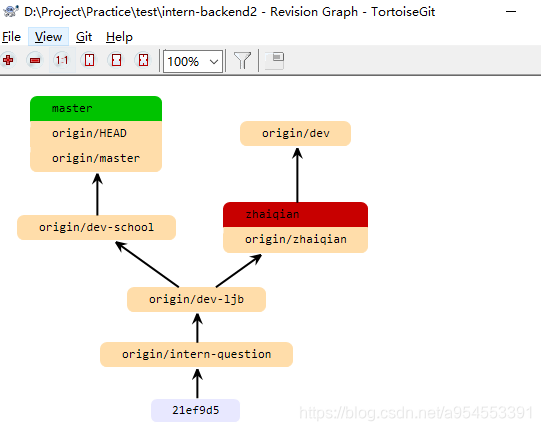The height and width of the screenshot is (431, 541).
Task: Open the 100% zoom dropdown
Action: coord(193,61)
